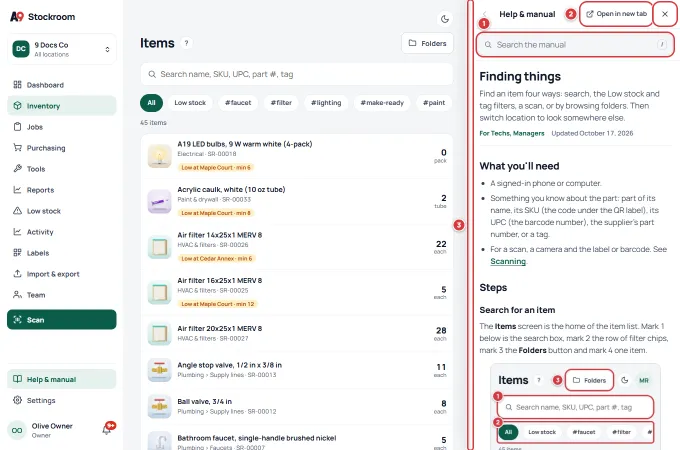Select the All filter chip
The image size is (680, 450).
click(x=151, y=103)
